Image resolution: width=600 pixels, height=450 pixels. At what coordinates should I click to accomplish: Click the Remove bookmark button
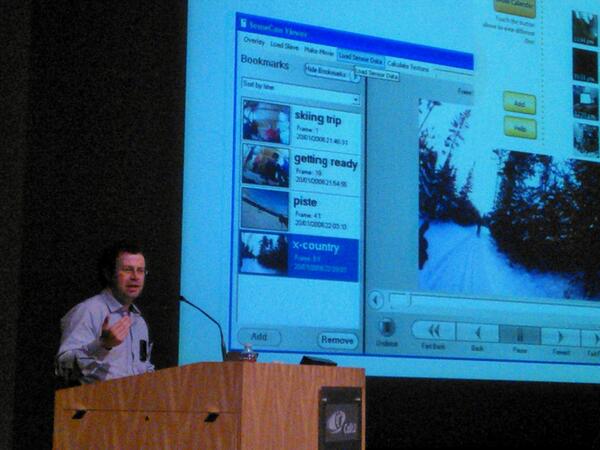[337, 340]
